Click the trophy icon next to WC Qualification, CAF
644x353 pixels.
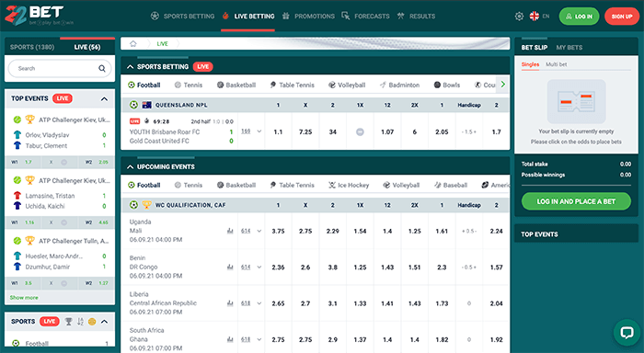(146, 205)
